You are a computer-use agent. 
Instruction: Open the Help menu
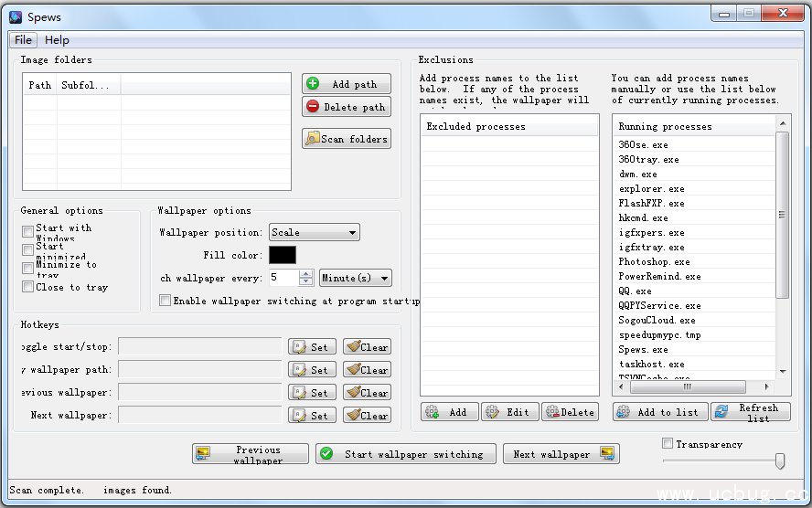pyautogui.click(x=57, y=40)
